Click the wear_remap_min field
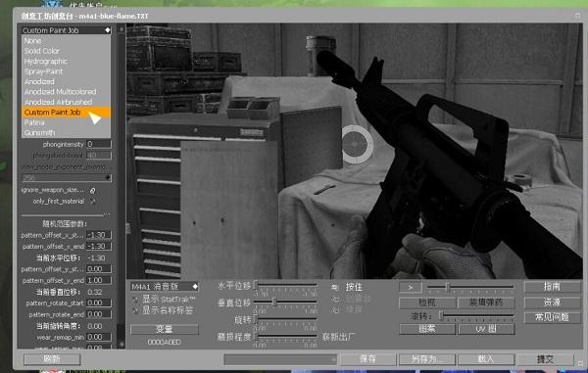 99,337
